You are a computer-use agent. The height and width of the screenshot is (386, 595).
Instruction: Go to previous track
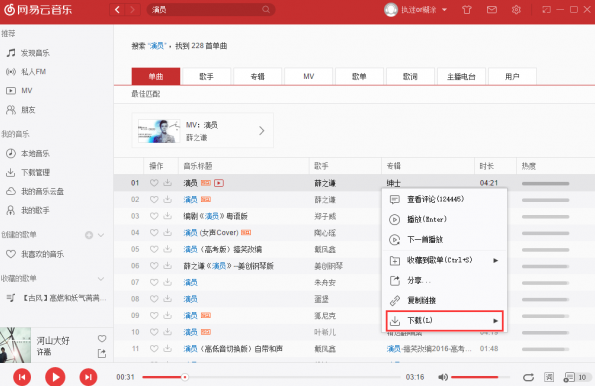(22, 377)
